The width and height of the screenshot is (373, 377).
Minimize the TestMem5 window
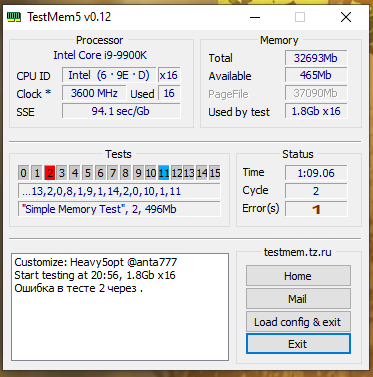(x=255, y=17)
